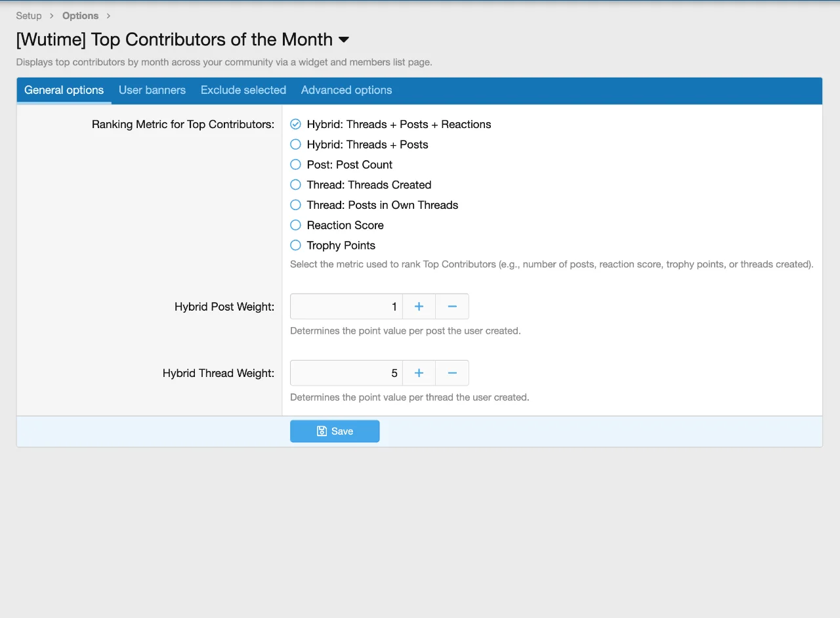Viewport: 840px width, 618px height.
Task: Focus the Hybrid Thread Weight number field
Action: coord(346,373)
